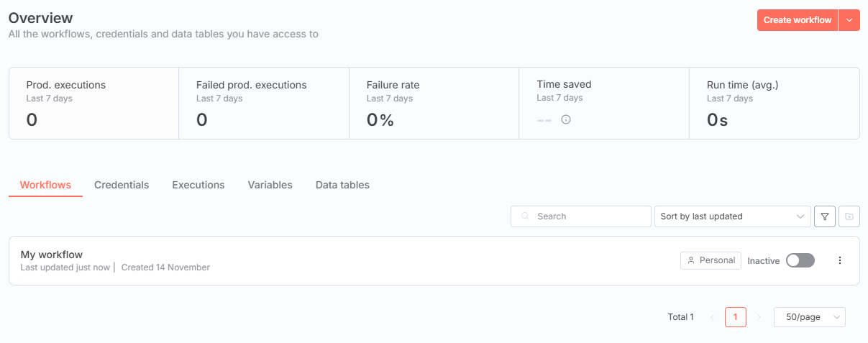Switch to the Credentials tab
This screenshot has height=343, width=868.
(122, 185)
